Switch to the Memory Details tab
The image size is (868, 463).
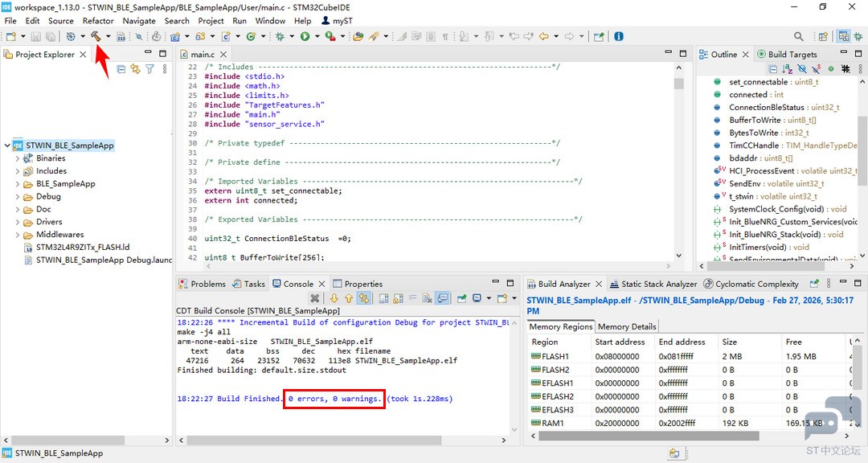point(626,326)
